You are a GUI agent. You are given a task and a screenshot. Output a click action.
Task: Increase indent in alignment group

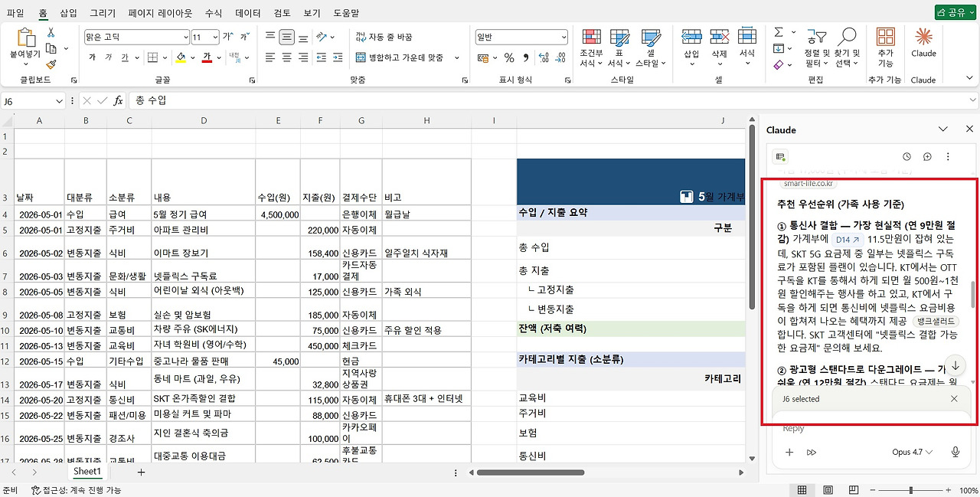tap(338, 57)
